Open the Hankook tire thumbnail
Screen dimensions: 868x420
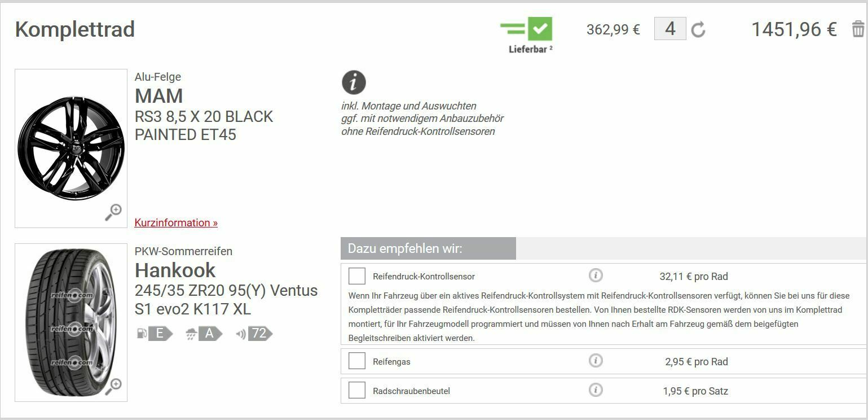click(x=71, y=322)
